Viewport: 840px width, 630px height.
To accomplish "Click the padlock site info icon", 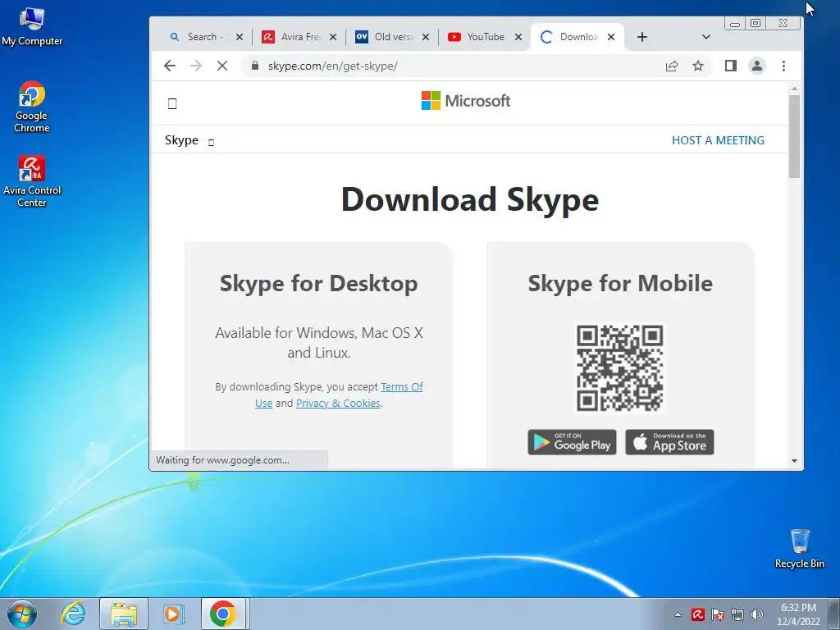I will pyautogui.click(x=255, y=66).
